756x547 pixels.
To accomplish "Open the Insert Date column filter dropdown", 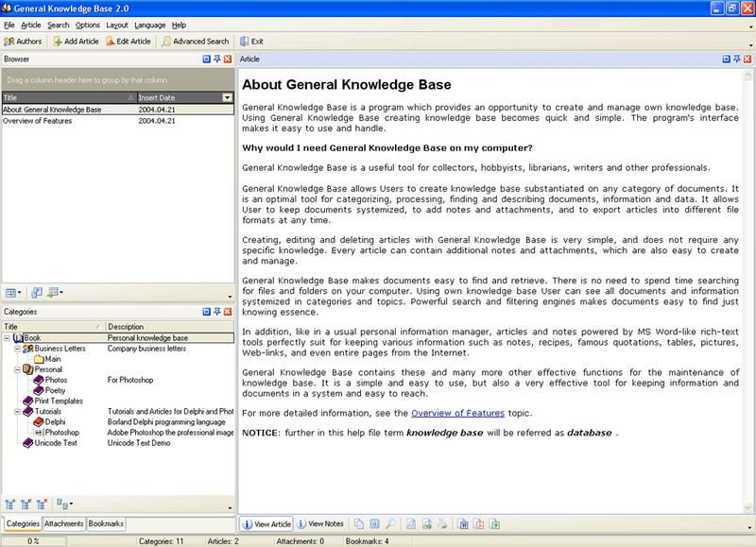I will 228,98.
